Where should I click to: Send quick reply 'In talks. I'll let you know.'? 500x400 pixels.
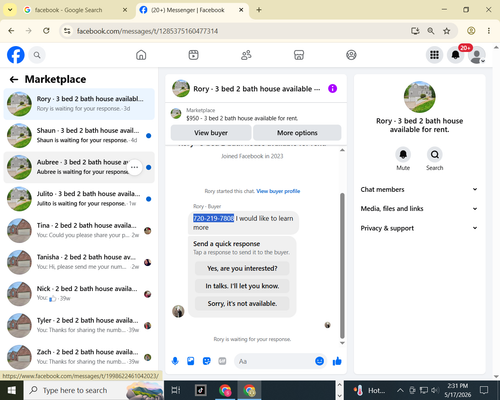coord(242,286)
